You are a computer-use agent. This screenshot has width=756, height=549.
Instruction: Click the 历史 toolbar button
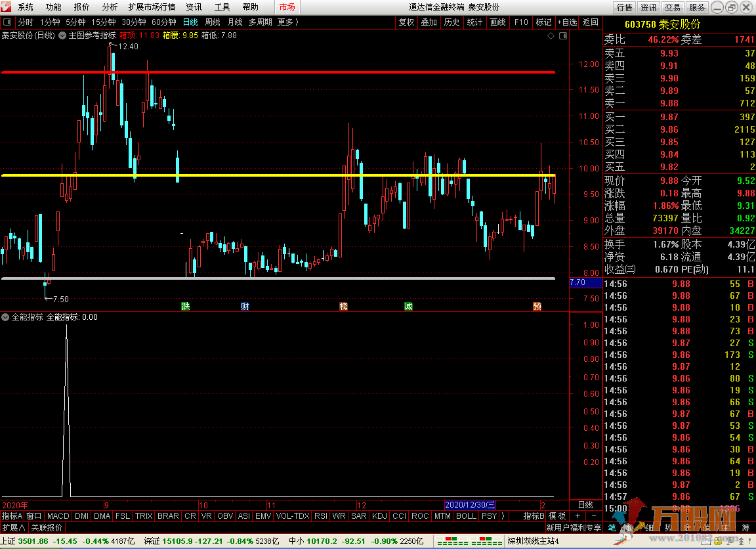pyautogui.click(x=451, y=22)
